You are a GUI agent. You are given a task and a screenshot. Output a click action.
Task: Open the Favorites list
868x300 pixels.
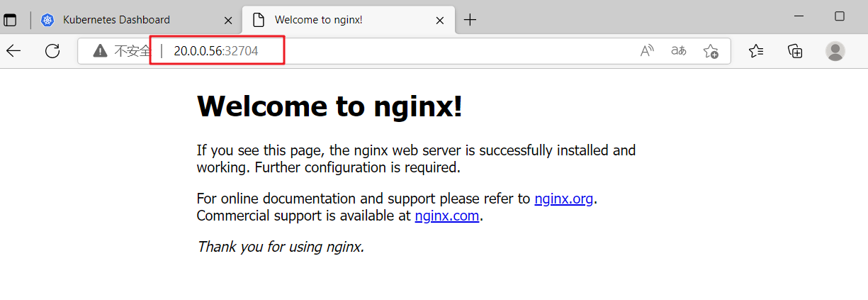coord(756,50)
